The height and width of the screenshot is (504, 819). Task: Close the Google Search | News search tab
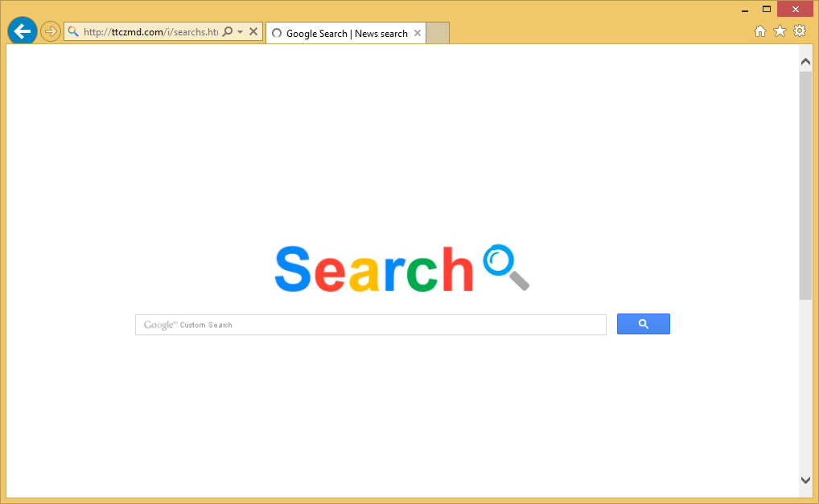tap(418, 33)
